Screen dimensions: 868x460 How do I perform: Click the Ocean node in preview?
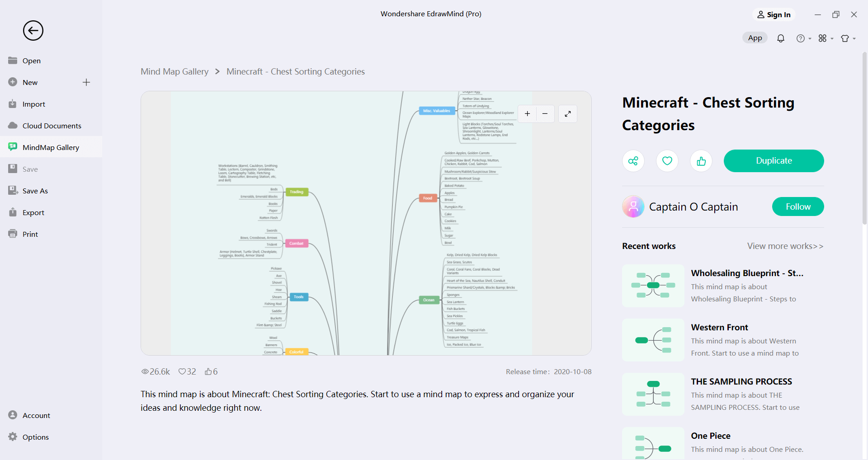click(x=429, y=300)
